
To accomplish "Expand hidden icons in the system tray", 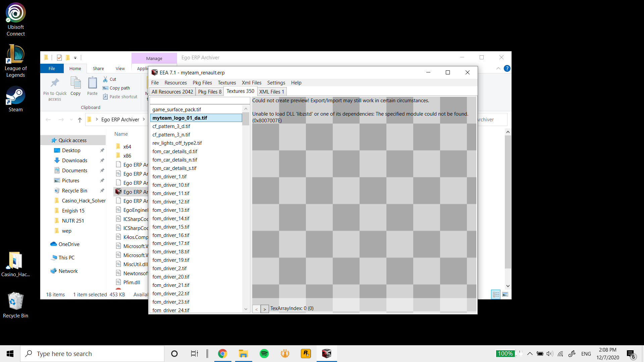I will 530,353.
